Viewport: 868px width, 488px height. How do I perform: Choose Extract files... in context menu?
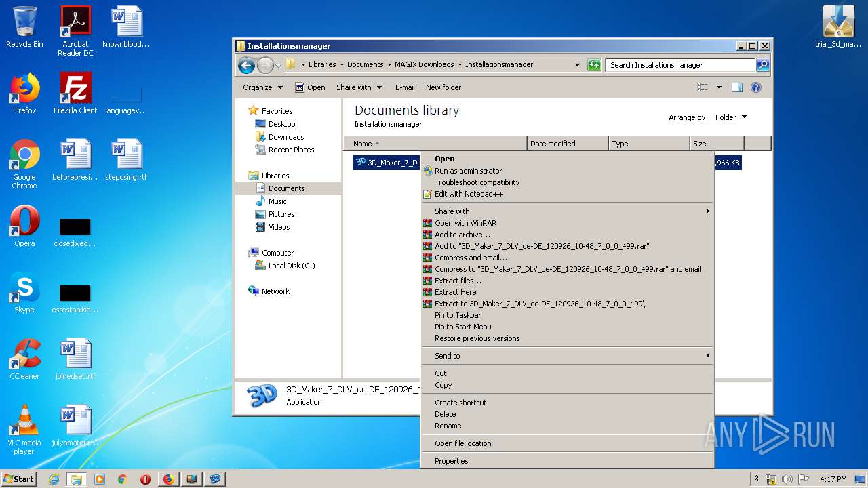[x=568, y=281]
